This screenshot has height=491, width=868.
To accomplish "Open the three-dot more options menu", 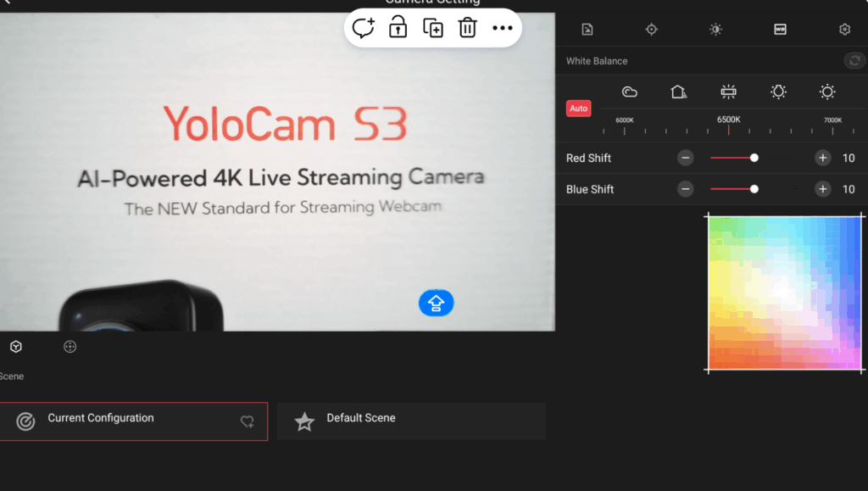I will click(502, 28).
